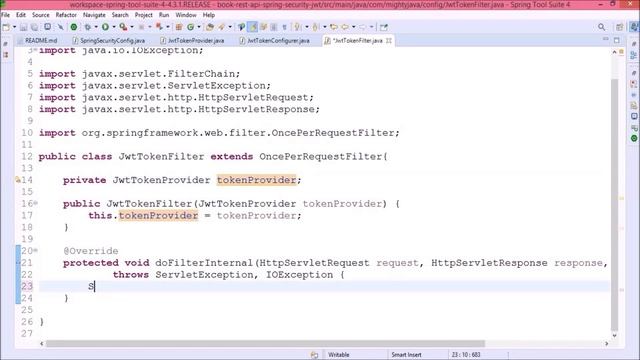Open the green Boot Dashboard view in right trim
This screenshot has width=640, height=360.
[634, 138]
